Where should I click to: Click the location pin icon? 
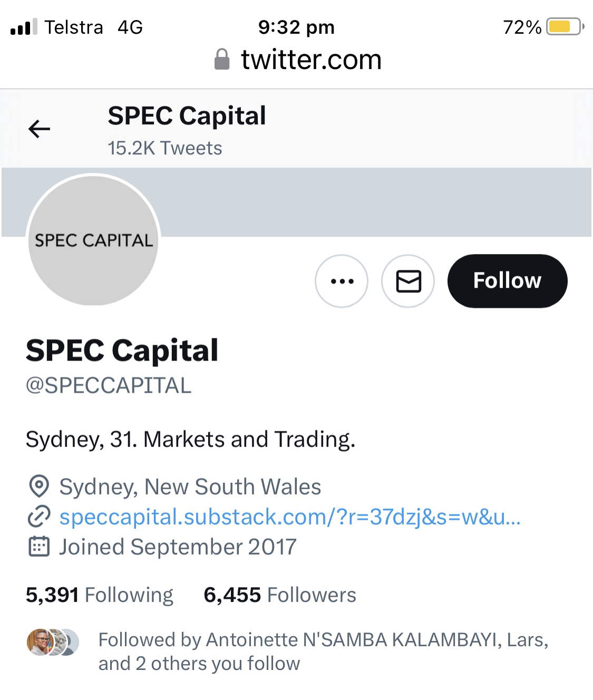[38, 487]
